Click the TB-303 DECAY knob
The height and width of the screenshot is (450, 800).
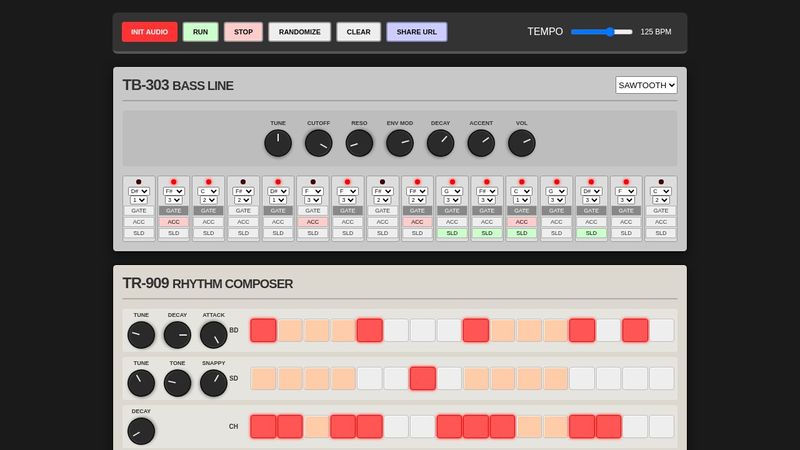point(440,143)
